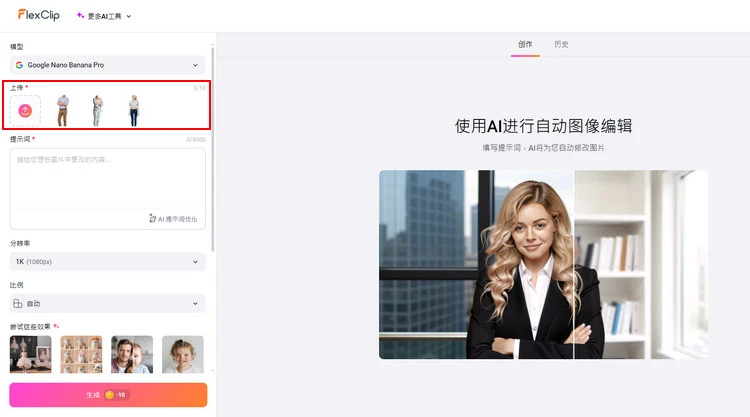The image size is (750, 417).
Task: Switch to the 历史 tab
Action: [561, 44]
